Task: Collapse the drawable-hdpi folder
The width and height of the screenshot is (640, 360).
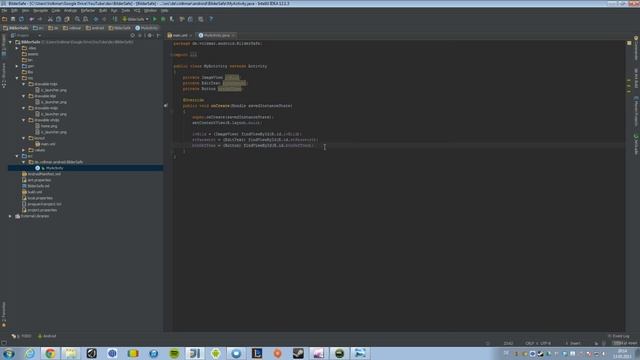Action: (x=24, y=84)
